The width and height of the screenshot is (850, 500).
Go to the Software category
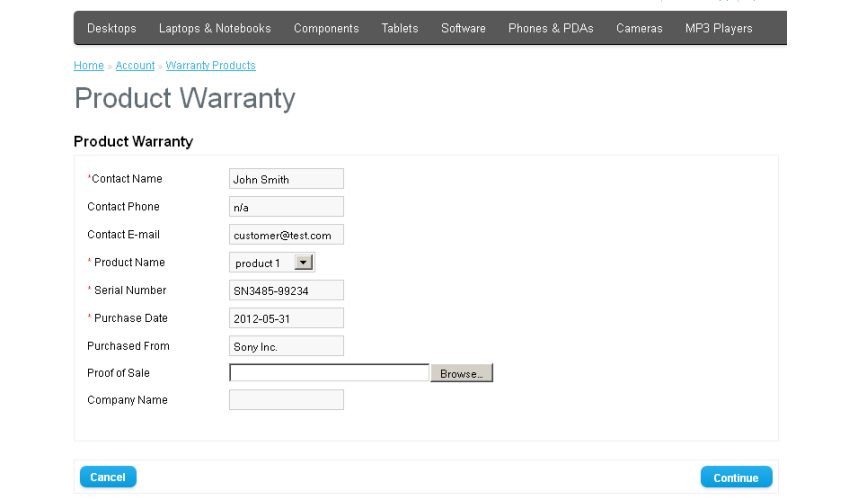tap(463, 28)
